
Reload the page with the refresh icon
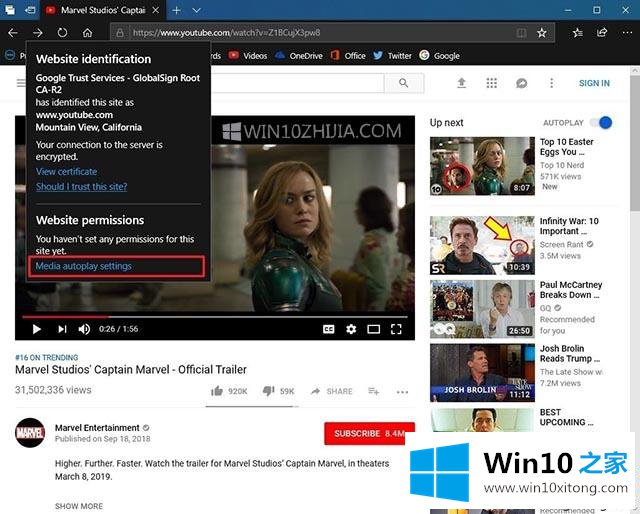(62, 33)
